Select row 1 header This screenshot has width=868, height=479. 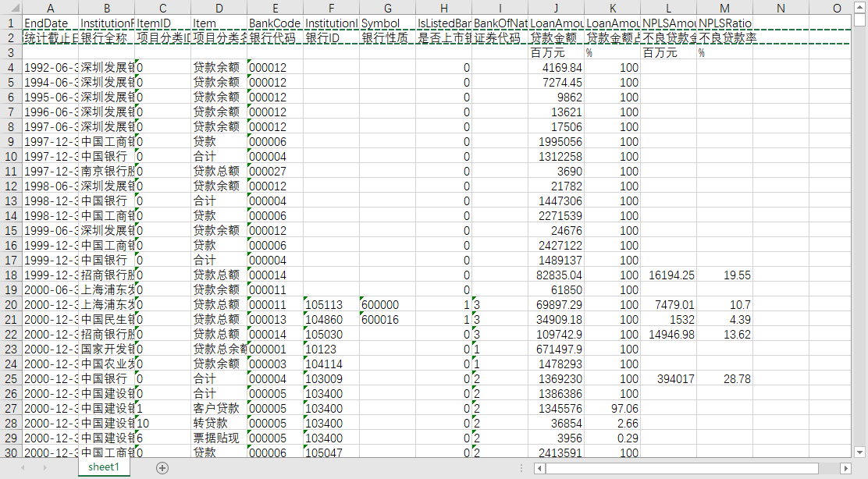[x=11, y=23]
